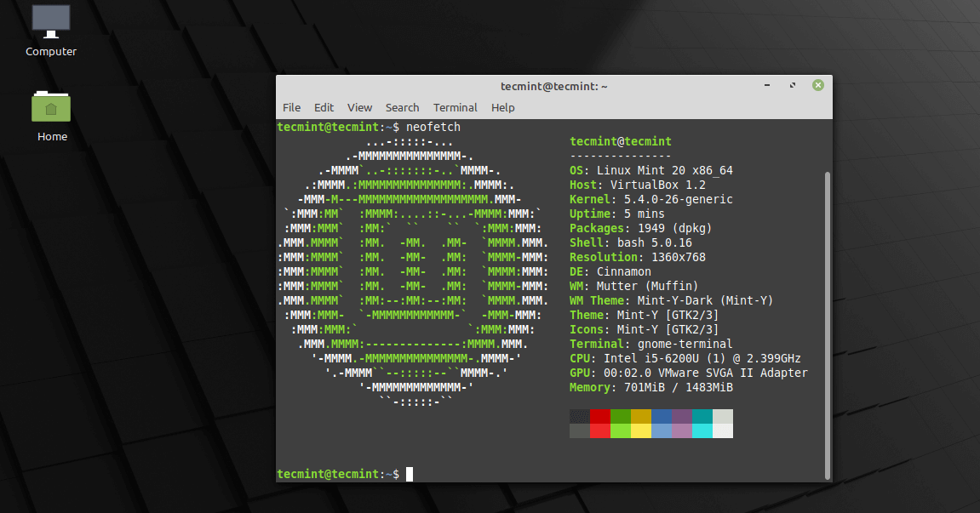Open the File menu
980x513 pixels.
[291, 107]
